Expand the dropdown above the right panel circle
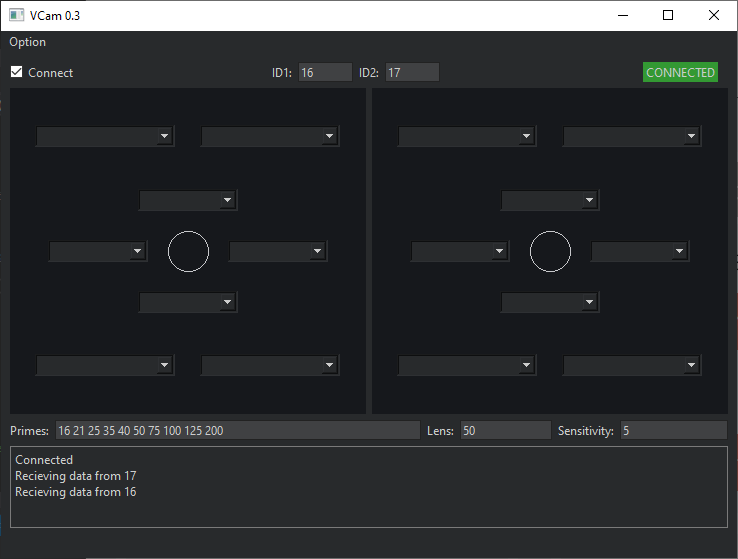Image resolution: width=738 pixels, height=559 pixels. point(550,200)
